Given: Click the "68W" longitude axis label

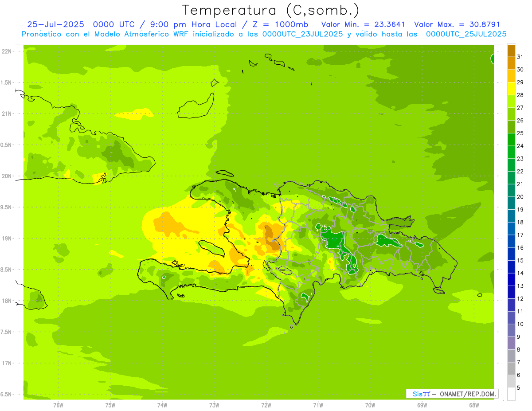Looking at the screenshot, I should (x=474, y=405).
